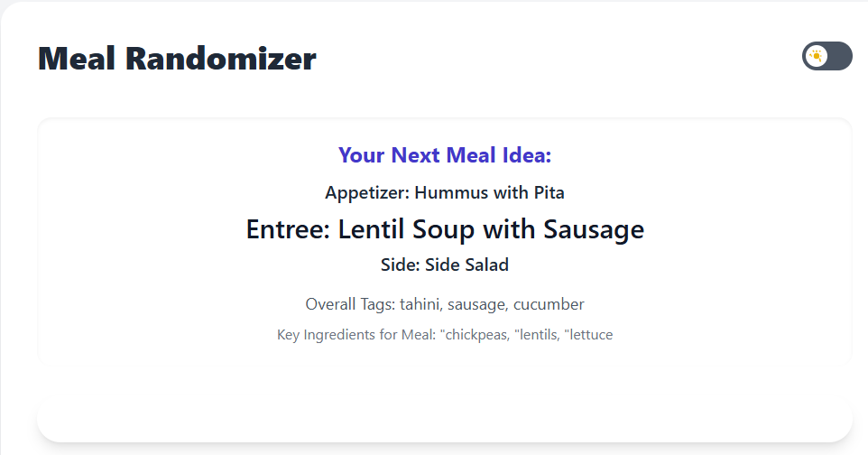868x455 pixels.
Task: Click the words Side Salad
Action: point(466,265)
